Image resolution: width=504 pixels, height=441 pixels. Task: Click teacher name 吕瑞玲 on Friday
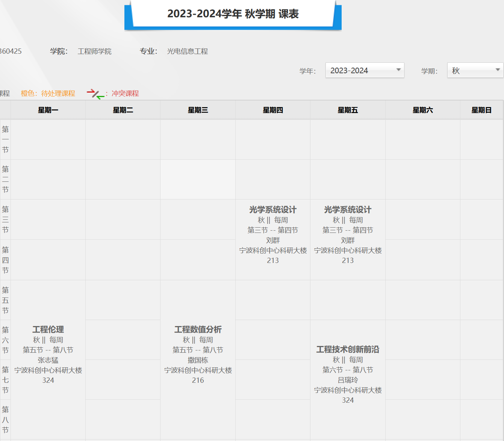348,380
